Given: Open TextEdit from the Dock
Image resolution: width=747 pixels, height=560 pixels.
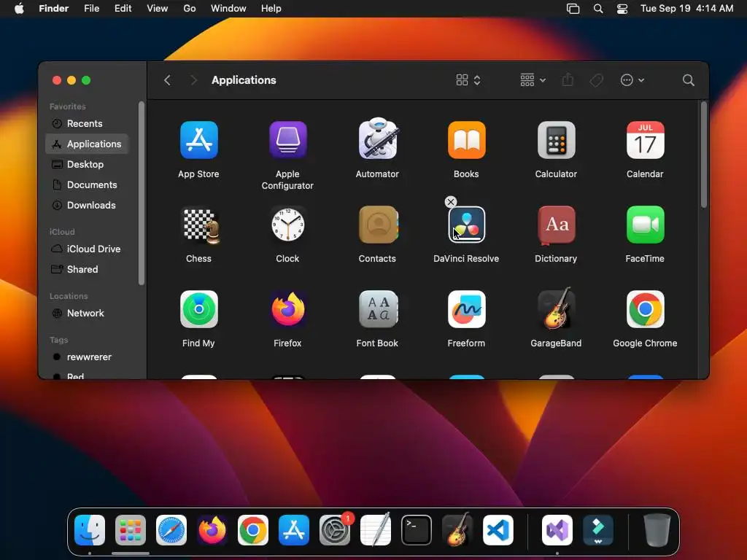Looking at the screenshot, I should pyautogui.click(x=376, y=530).
